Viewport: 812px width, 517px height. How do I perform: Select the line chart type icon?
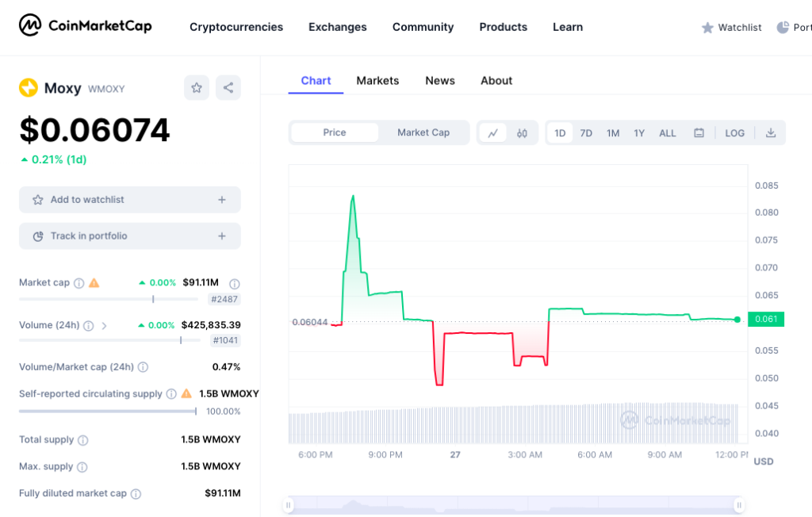point(492,132)
